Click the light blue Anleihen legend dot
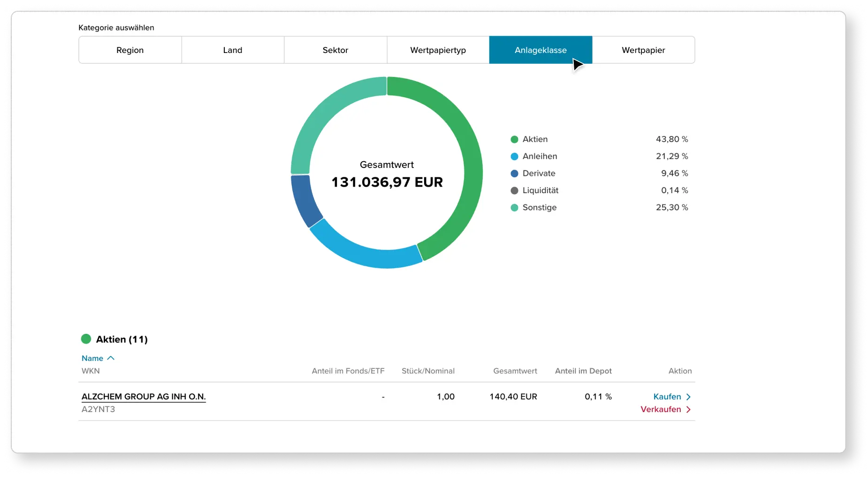Screen dimensions: 868x481 pos(515,156)
